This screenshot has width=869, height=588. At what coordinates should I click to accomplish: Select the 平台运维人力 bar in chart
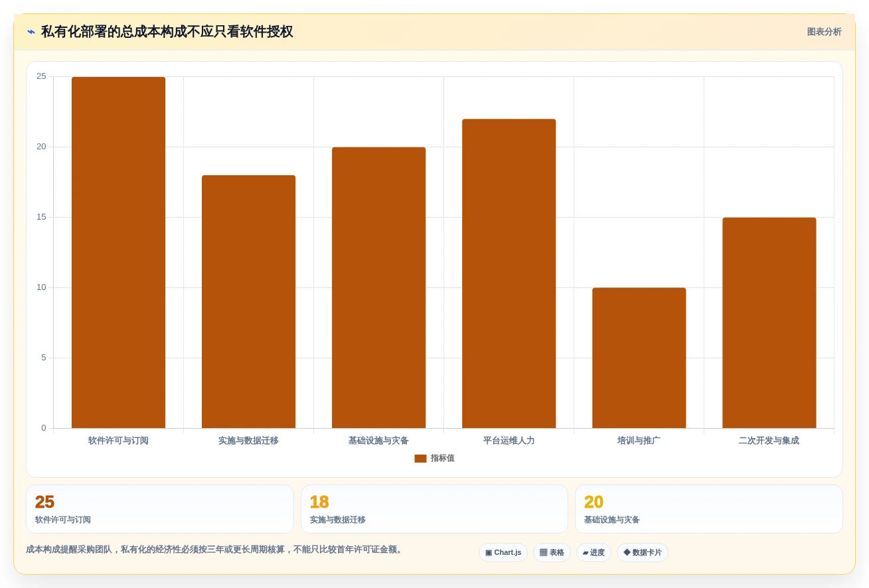[x=509, y=273]
